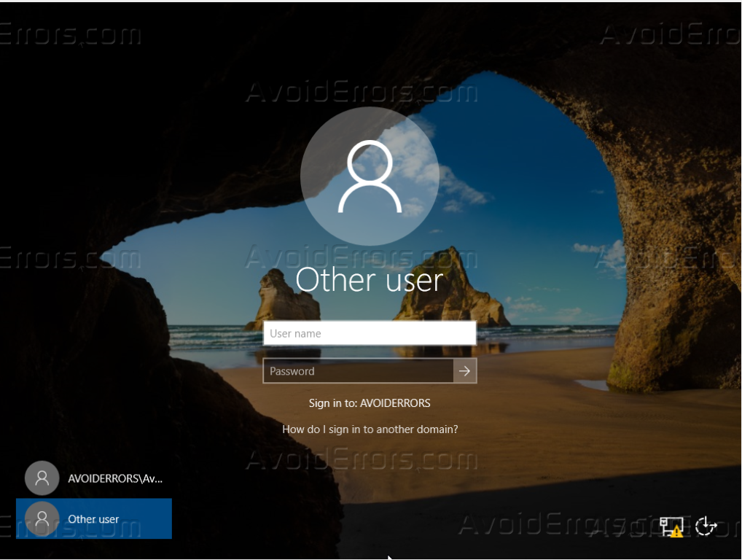Click the avatar icon on the Other user tile
This screenshot has width=742, height=560.
click(x=42, y=518)
